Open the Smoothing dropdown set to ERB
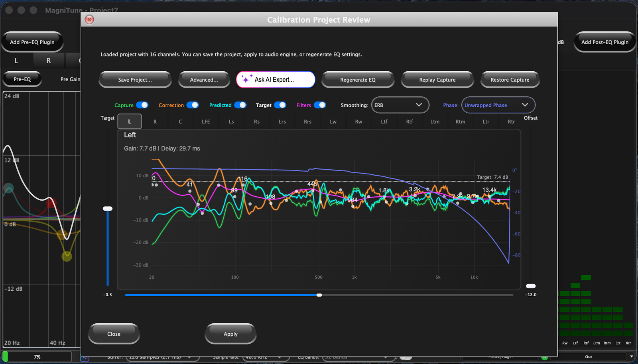Screen dimensions: 638x364 (x=400, y=105)
